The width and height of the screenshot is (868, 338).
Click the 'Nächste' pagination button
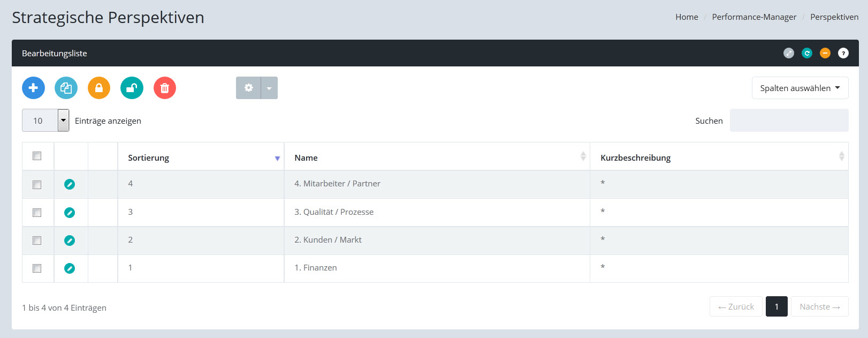(x=819, y=307)
